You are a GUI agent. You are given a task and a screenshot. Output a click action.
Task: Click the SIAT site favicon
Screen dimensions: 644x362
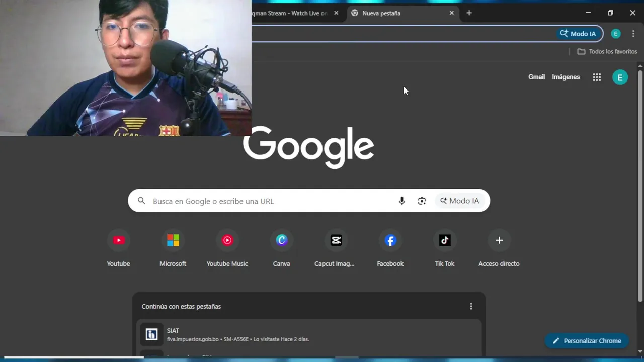pyautogui.click(x=151, y=334)
